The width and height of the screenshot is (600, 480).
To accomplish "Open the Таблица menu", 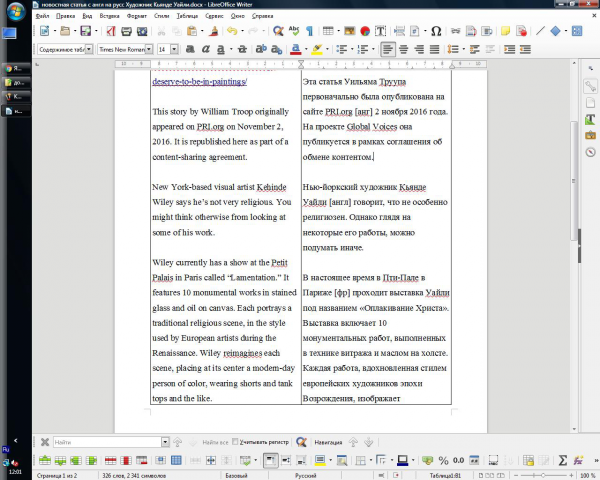I will click(x=187, y=16).
